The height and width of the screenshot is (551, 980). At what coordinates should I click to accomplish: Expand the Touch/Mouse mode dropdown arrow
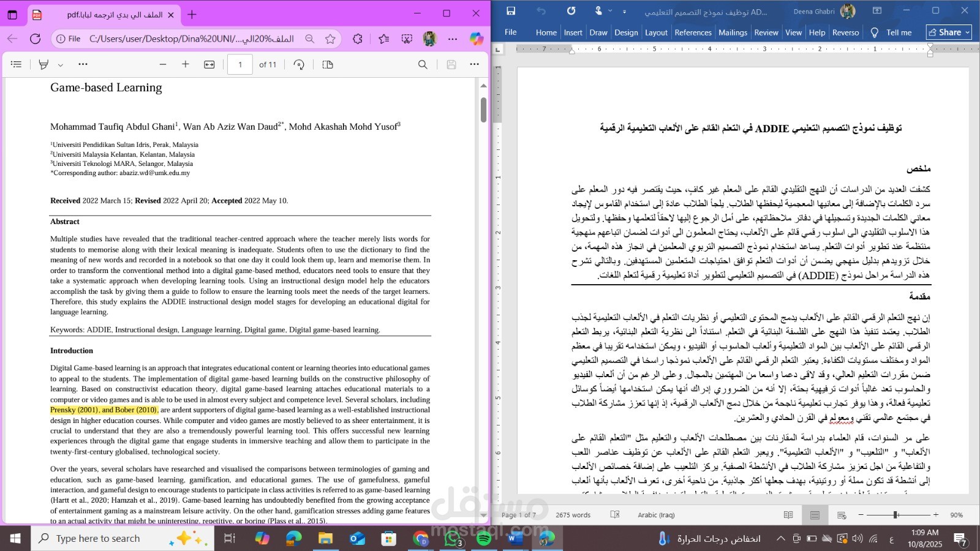(x=610, y=11)
